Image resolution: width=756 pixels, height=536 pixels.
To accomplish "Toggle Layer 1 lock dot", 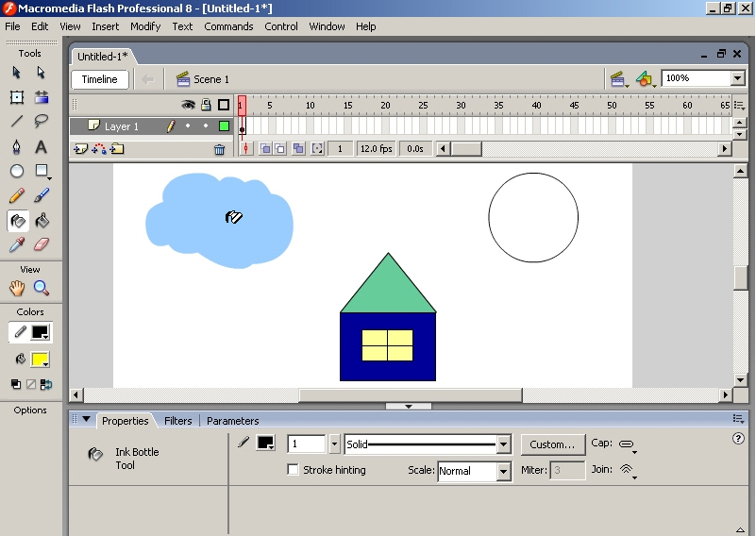I will click(x=206, y=126).
